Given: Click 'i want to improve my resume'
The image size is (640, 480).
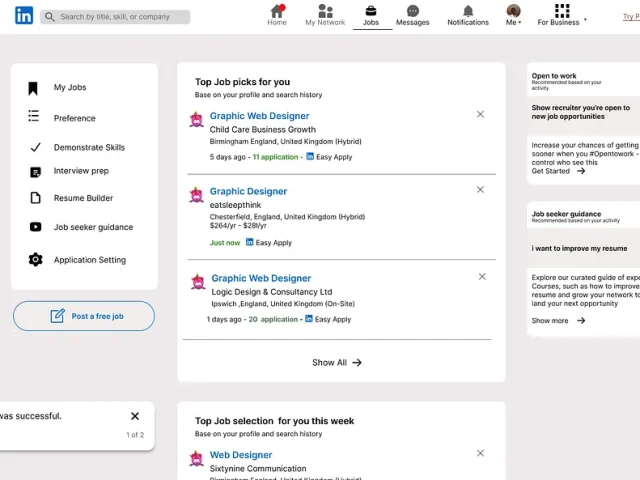Looking at the screenshot, I should click(x=579, y=249).
